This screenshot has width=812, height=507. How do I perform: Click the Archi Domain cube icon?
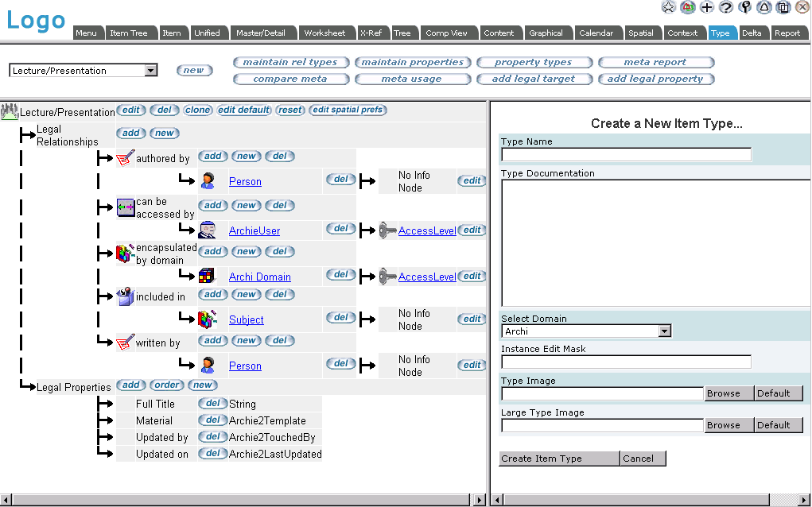pyautogui.click(x=208, y=277)
